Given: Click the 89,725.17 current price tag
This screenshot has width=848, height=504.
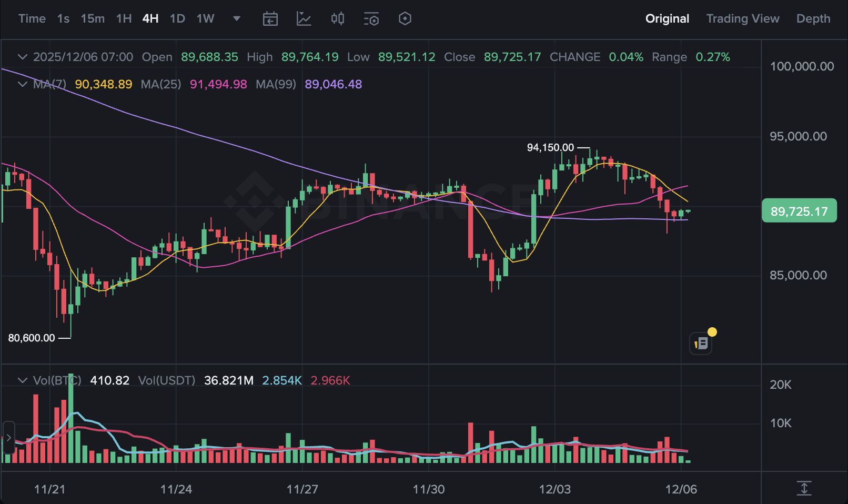Looking at the screenshot, I should click(x=799, y=211).
